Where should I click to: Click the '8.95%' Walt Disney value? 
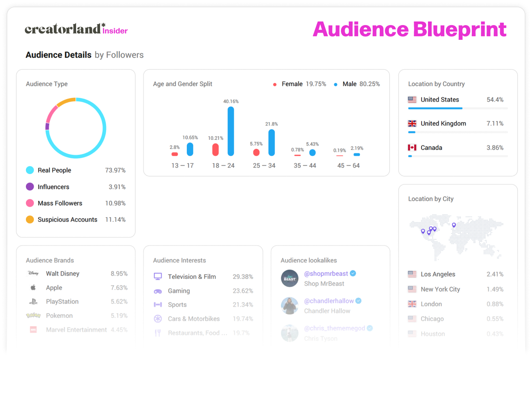119,274
